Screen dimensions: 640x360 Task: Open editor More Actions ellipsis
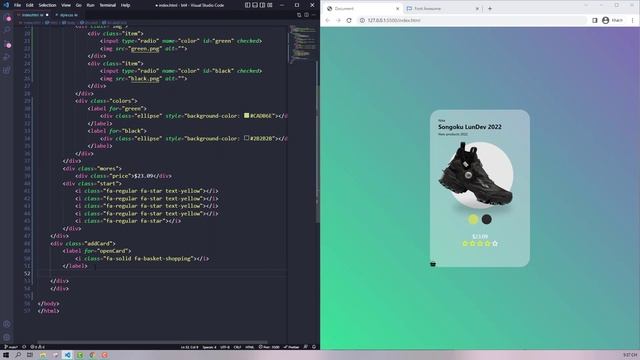point(314,15)
